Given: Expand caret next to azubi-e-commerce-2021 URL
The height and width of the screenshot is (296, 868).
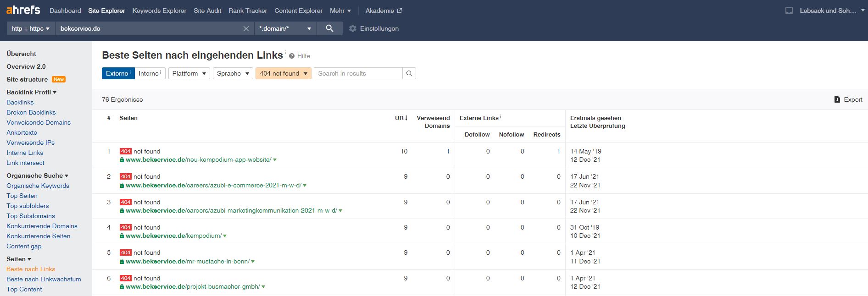Looking at the screenshot, I should tap(305, 186).
